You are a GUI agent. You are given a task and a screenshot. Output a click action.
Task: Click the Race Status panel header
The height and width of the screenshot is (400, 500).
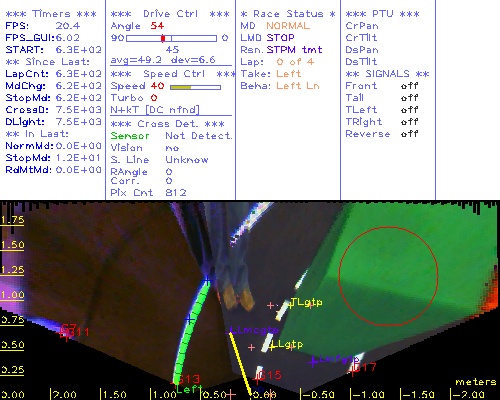pos(288,14)
